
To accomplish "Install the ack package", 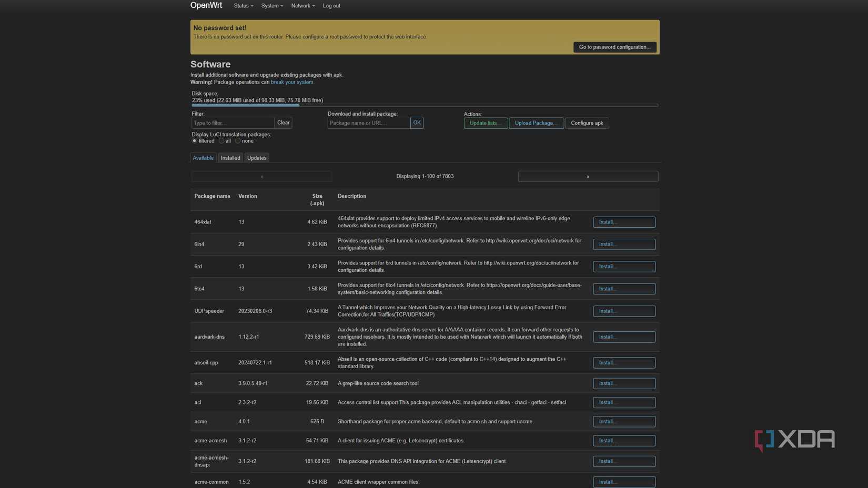I will [x=624, y=383].
